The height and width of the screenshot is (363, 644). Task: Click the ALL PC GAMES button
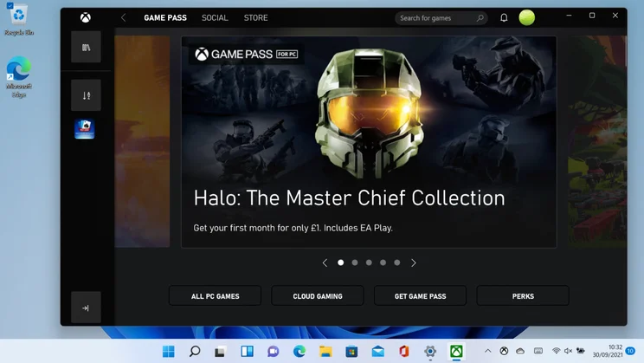pos(215,295)
